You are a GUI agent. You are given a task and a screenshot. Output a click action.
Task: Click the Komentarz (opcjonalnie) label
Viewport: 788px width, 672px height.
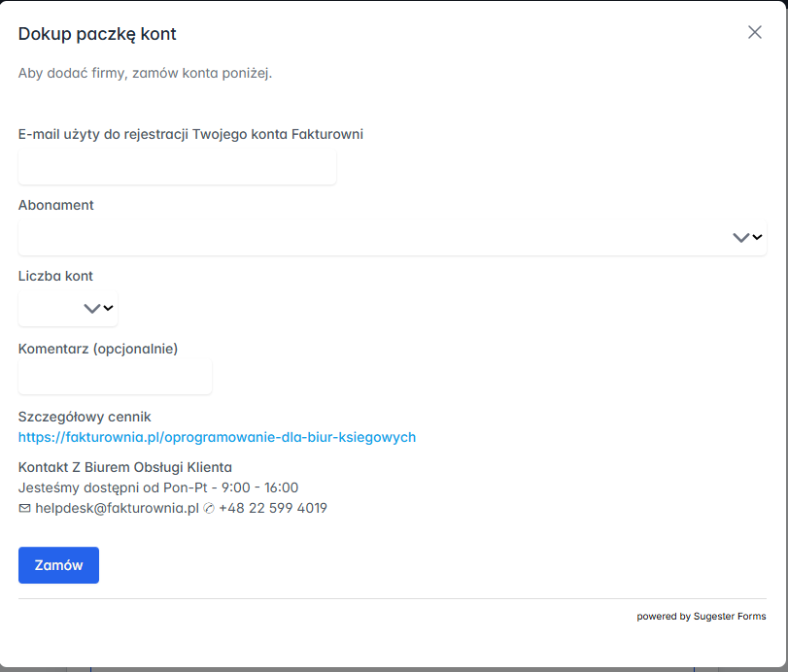coord(98,348)
